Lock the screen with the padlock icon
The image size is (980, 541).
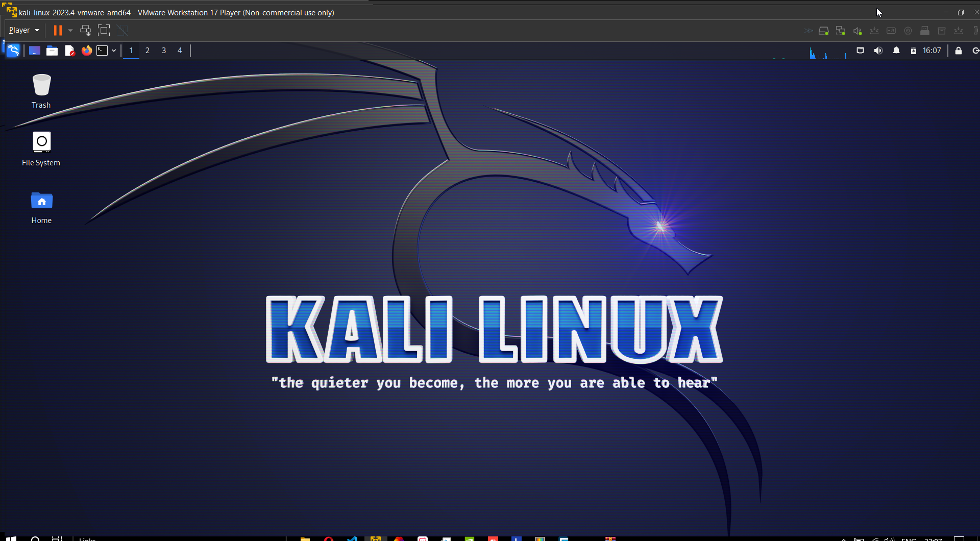pyautogui.click(x=959, y=51)
